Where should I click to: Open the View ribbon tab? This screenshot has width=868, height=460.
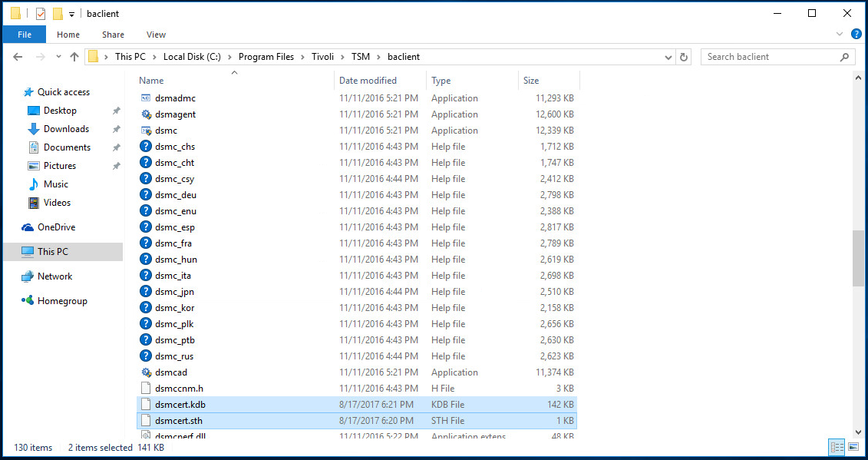tap(156, 35)
